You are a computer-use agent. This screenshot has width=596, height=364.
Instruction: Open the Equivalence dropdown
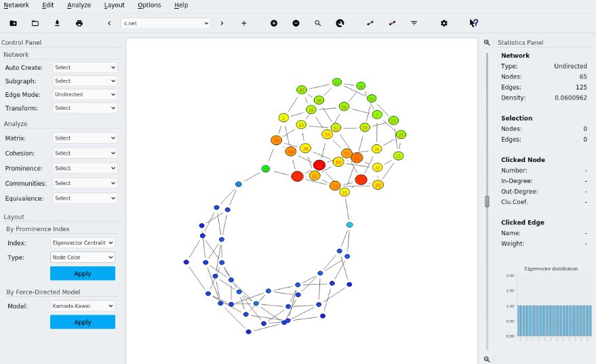[85, 198]
